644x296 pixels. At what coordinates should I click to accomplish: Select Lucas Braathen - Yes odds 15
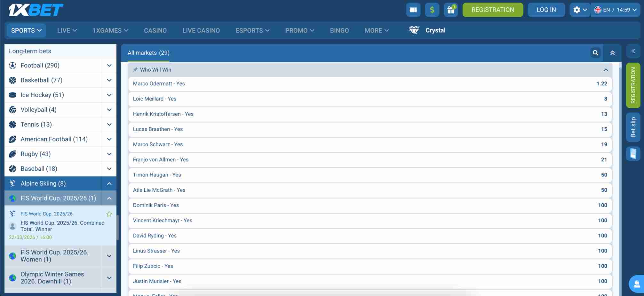point(370,129)
